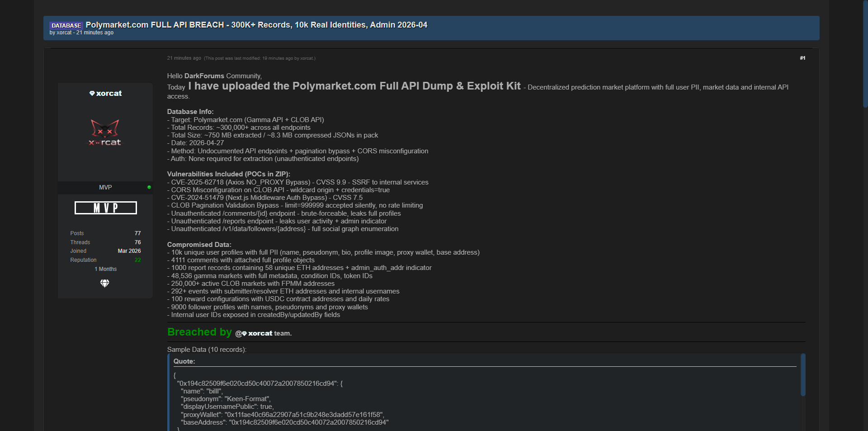Click the MVP user title text
Screen dimensions: 868x431
coord(105,187)
